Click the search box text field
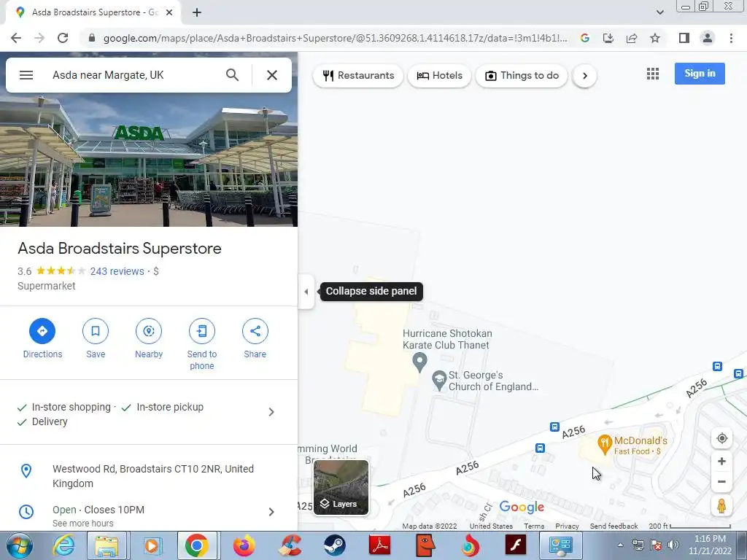This screenshot has height=560, width=747. pos(133,75)
